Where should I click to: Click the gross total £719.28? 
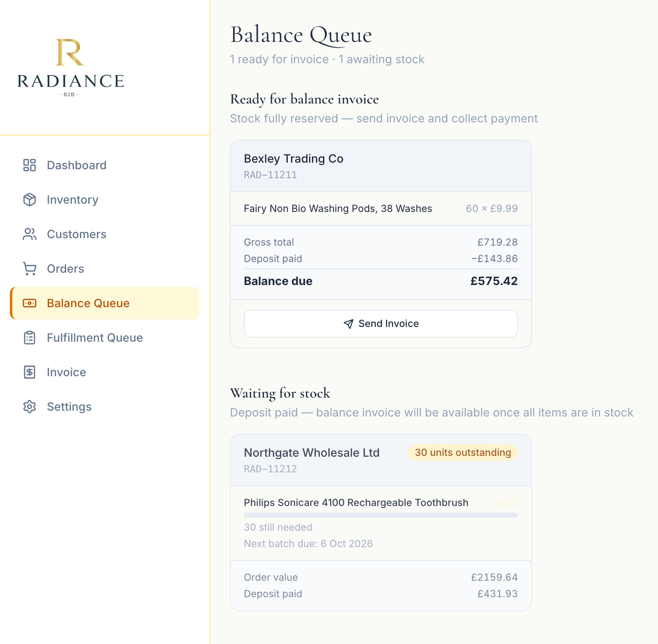[x=498, y=242]
